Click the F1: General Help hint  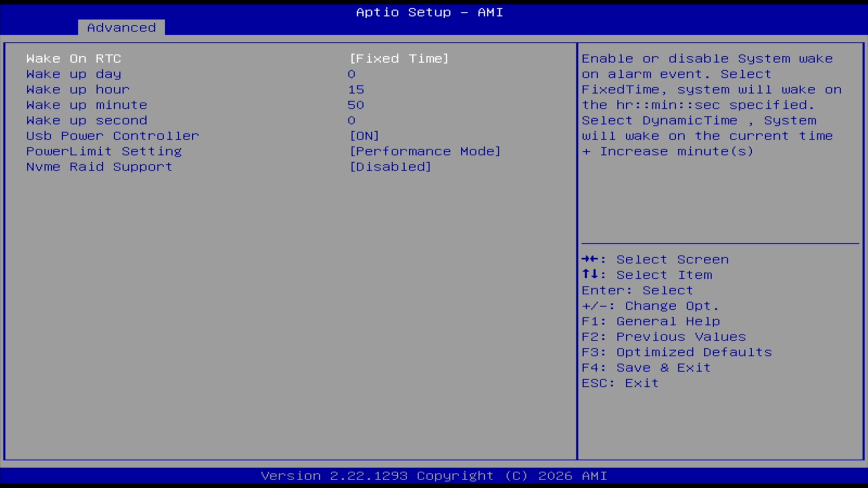click(x=651, y=321)
